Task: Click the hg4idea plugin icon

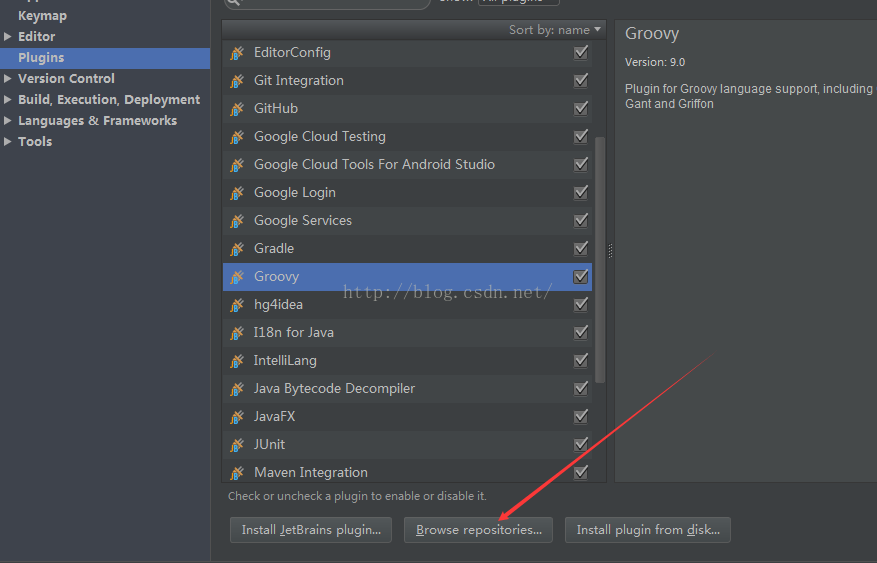Action: pyautogui.click(x=237, y=305)
